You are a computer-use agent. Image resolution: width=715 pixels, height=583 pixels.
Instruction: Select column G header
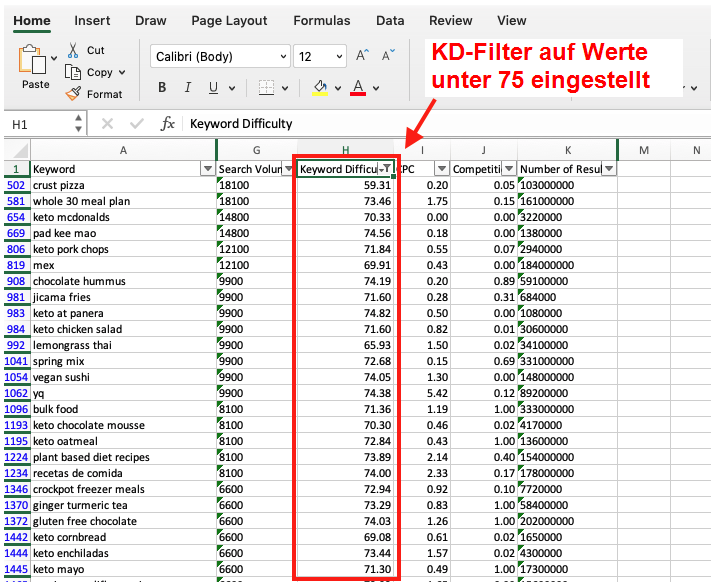[257, 150]
